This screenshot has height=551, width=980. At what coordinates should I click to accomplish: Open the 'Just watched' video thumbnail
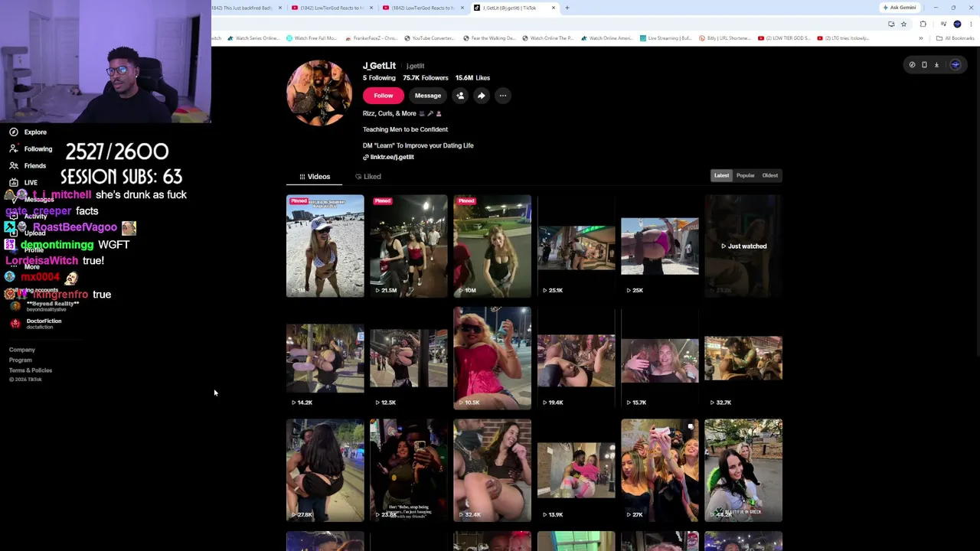(x=743, y=246)
